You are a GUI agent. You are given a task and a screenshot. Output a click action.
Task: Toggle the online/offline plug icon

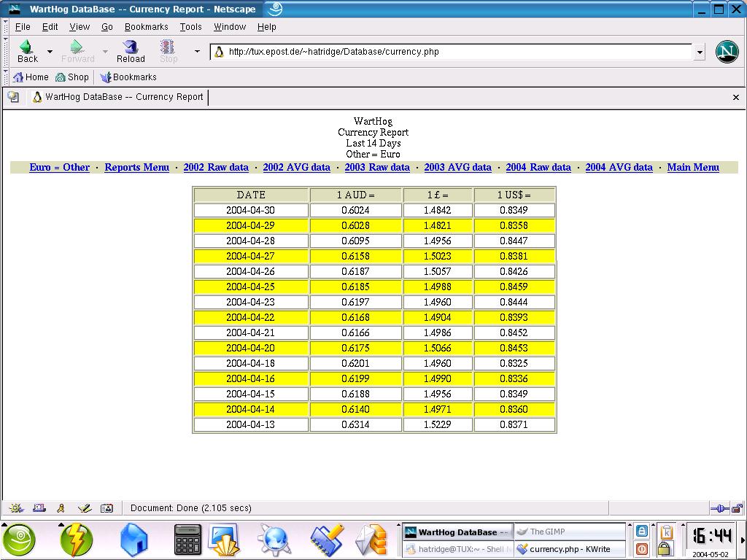(x=719, y=508)
